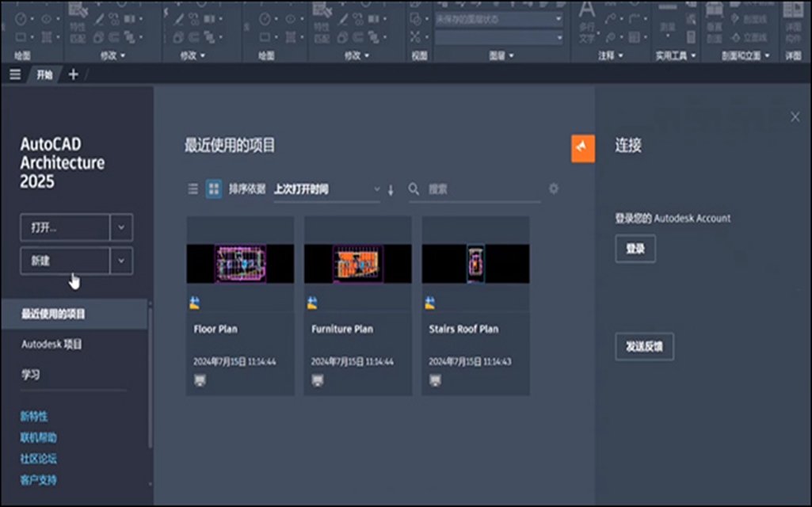The image size is (812, 507).
Task: Click the Furniture Plan file name
Action: 341,329
